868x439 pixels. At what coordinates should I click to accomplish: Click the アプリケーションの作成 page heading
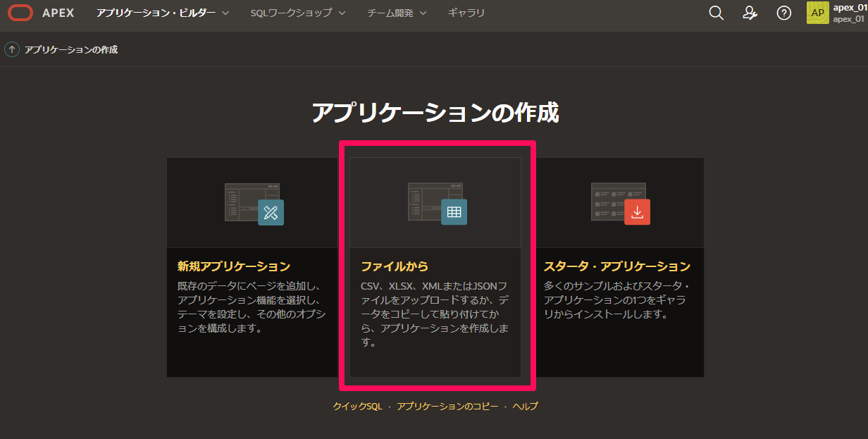[x=435, y=112]
